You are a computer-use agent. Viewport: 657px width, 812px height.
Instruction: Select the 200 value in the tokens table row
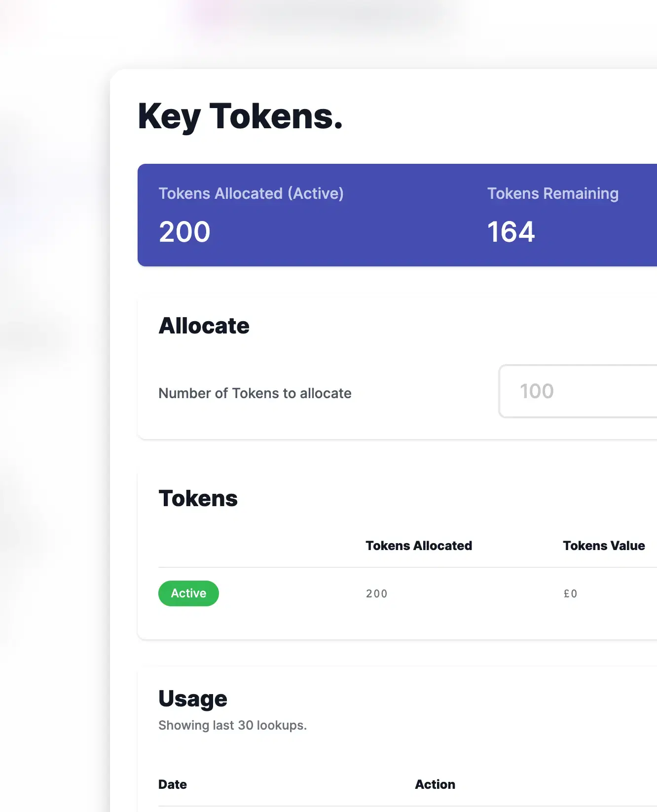377,593
